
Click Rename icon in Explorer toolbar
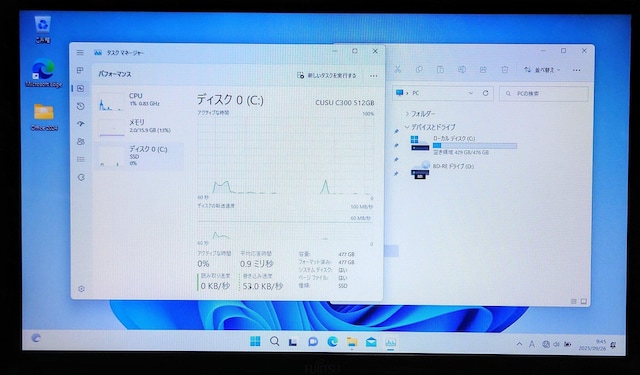(x=462, y=70)
